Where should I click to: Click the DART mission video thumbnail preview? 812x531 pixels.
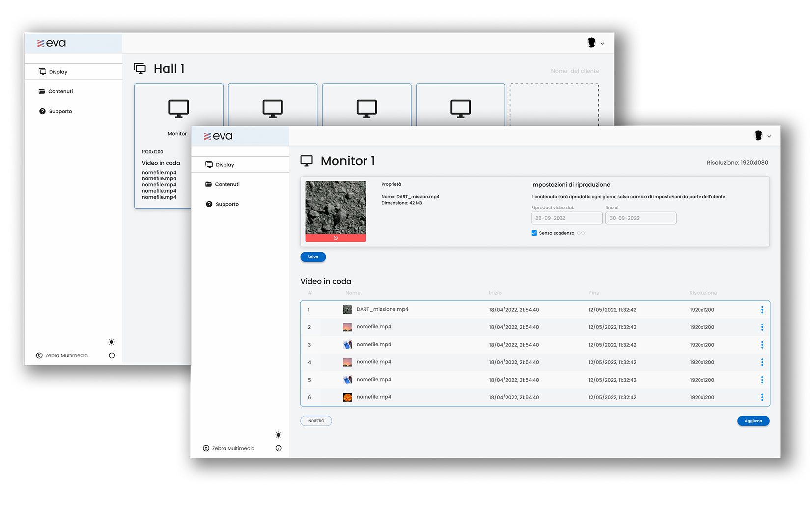(336, 207)
